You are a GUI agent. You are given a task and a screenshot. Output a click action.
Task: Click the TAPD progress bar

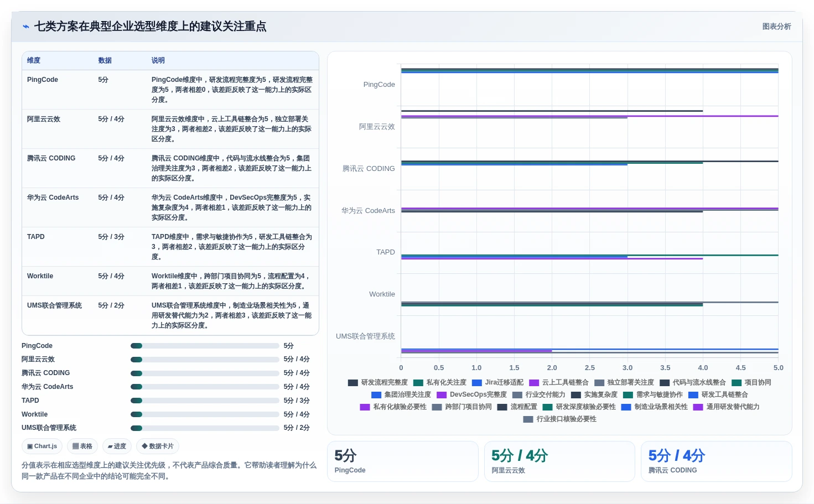click(205, 401)
